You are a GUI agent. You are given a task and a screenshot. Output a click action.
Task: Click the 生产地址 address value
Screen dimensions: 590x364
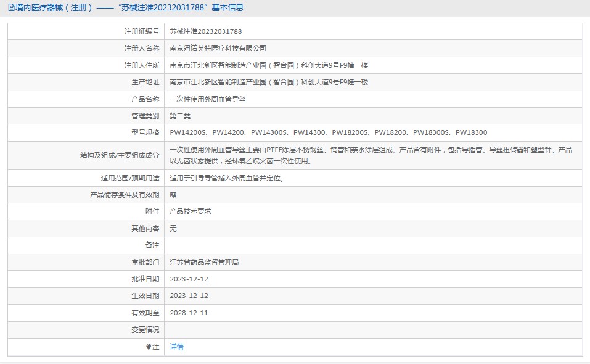[268, 82]
